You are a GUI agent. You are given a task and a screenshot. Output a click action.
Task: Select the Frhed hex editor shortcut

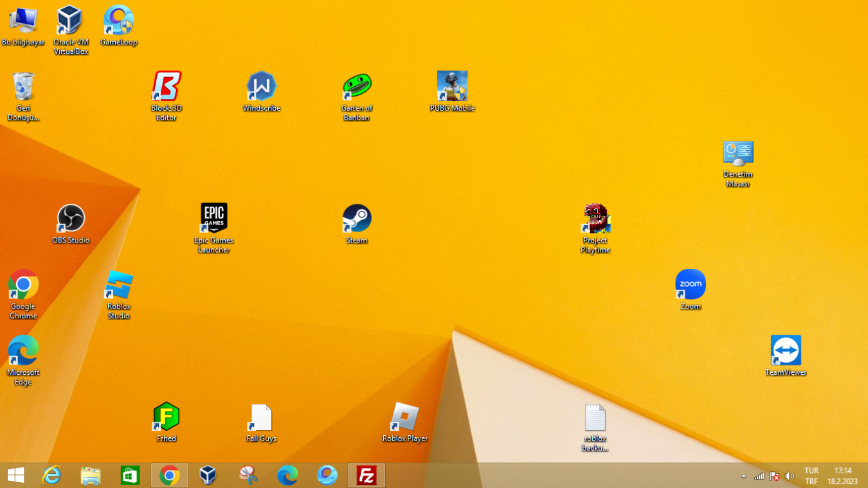click(x=167, y=422)
